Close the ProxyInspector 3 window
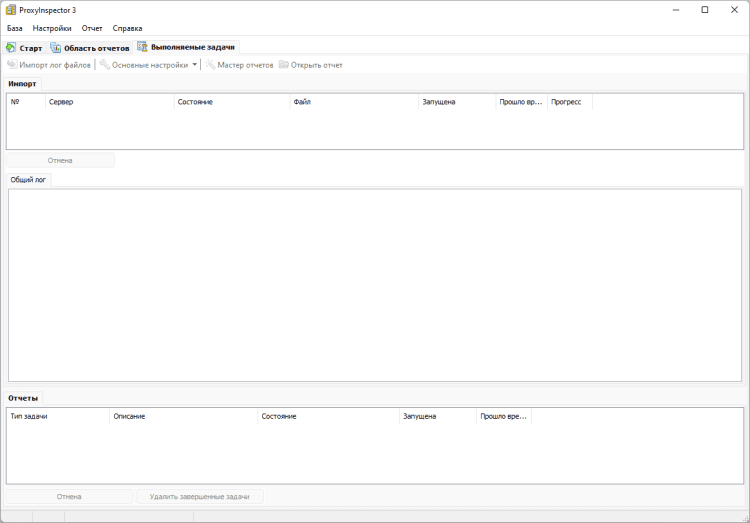Image resolution: width=750 pixels, height=523 pixels. tap(734, 10)
